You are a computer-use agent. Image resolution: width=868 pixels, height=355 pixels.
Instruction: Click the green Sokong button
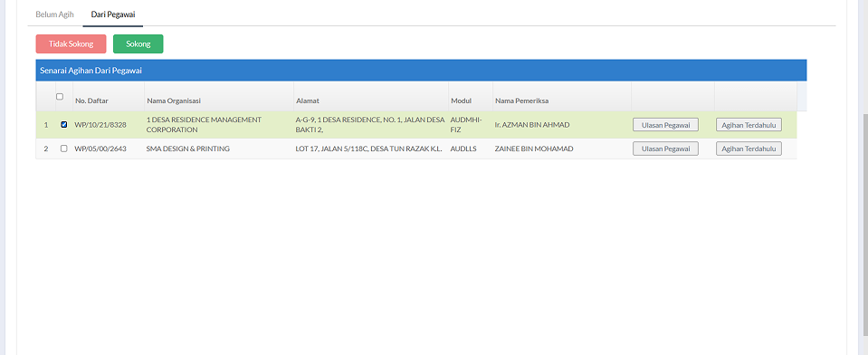point(138,43)
